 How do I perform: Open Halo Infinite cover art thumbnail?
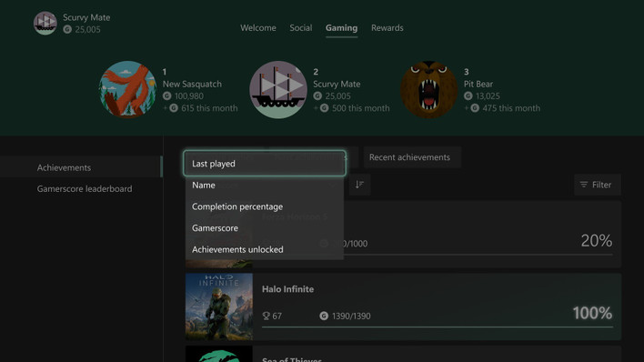pos(219,307)
